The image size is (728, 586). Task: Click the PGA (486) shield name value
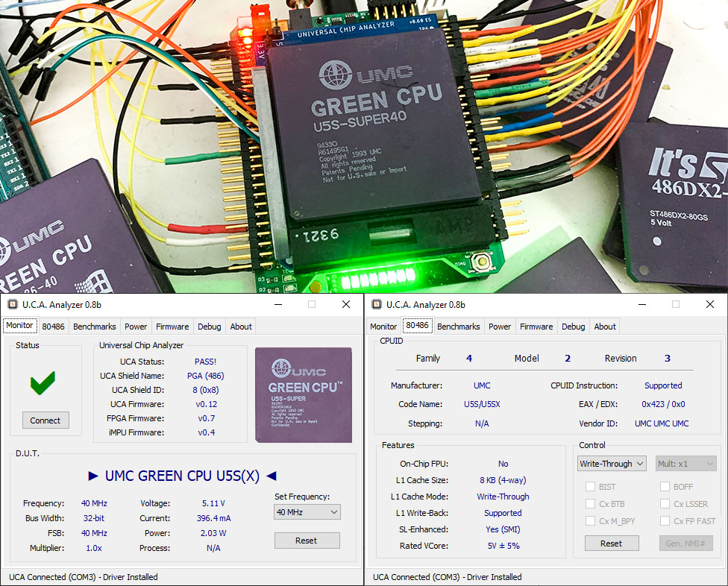[x=205, y=376]
